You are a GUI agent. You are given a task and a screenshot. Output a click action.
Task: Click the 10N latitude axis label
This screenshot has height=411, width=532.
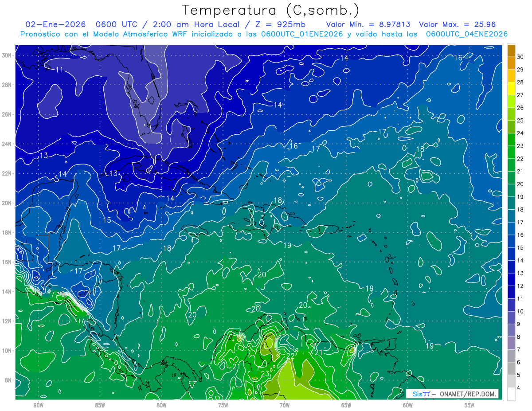click(x=7, y=350)
